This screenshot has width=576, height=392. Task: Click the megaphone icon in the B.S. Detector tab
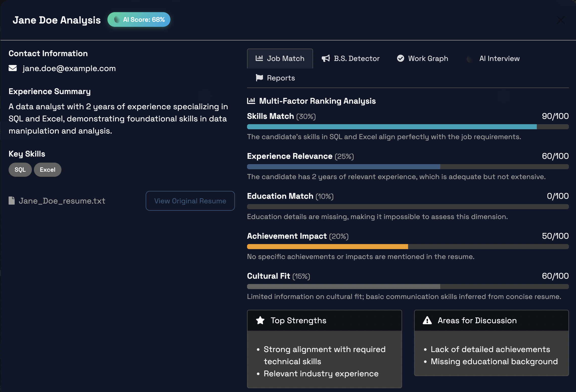tap(326, 58)
